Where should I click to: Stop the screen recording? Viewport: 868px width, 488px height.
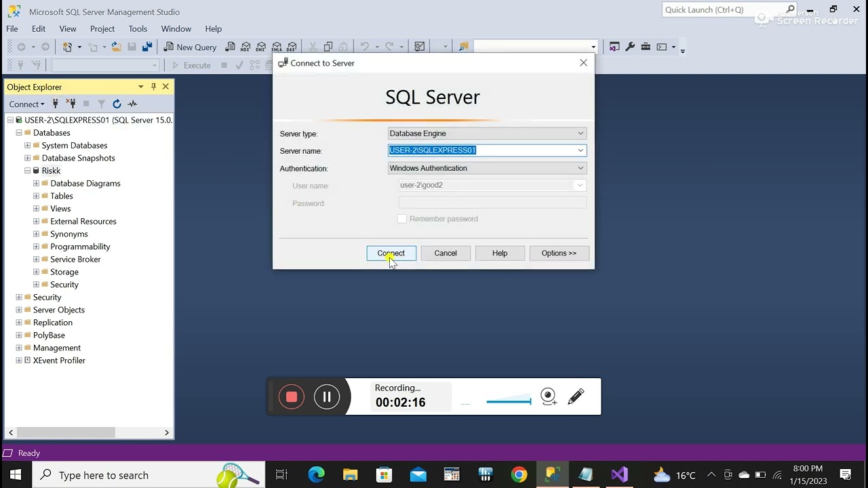[292, 397]
